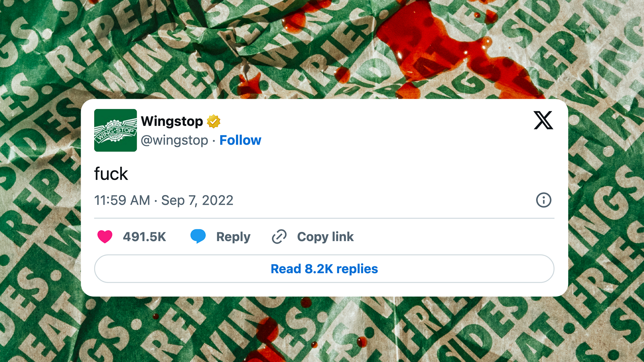Click the Wingstop logo profile picture
The width and height of the screenshot is (644, 362).
(x=115, y=130)
